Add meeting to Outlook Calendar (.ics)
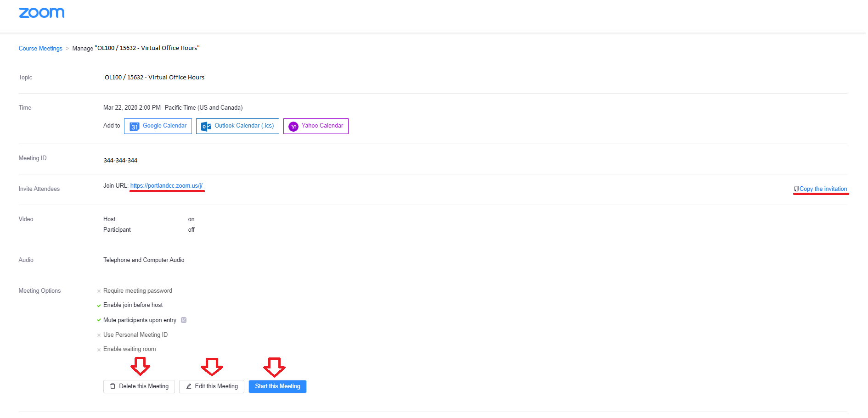Image resolution: width=868 pixels, height=418 pixels. pos(237,126)
